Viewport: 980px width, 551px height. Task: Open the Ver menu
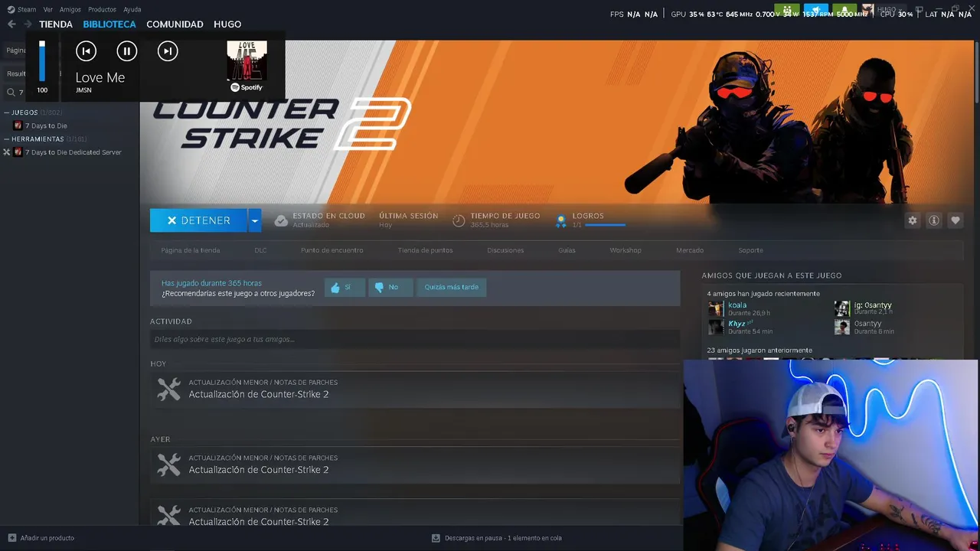(x=48, y=9)
